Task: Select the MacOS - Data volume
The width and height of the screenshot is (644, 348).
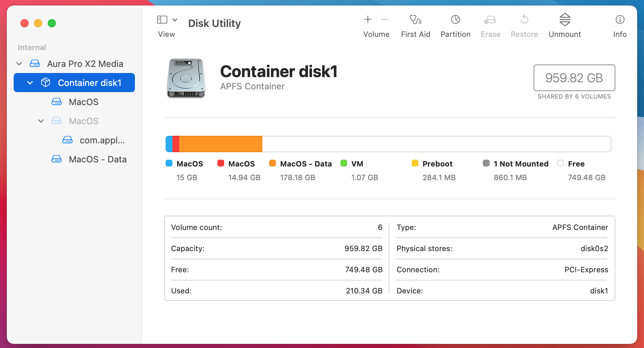Action: [97, 159]
